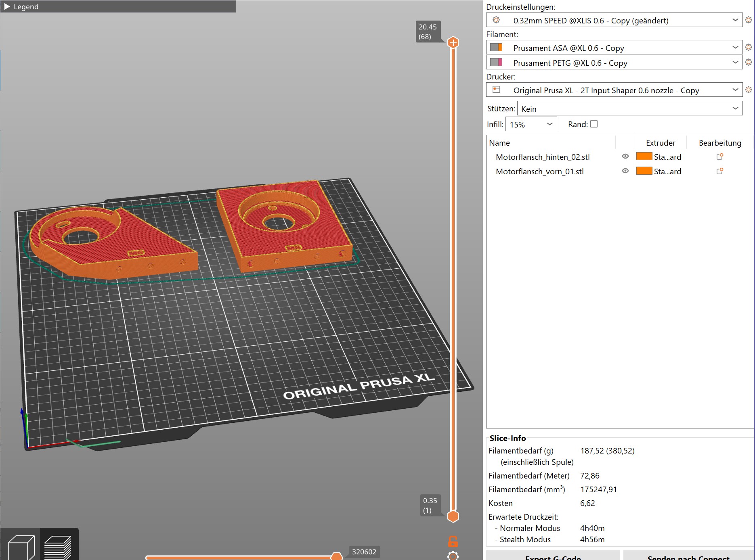Click horizontal move slider thumb
Image resolution: width=755 pixels, height=560 pixels.
click(x=336, y=557)
